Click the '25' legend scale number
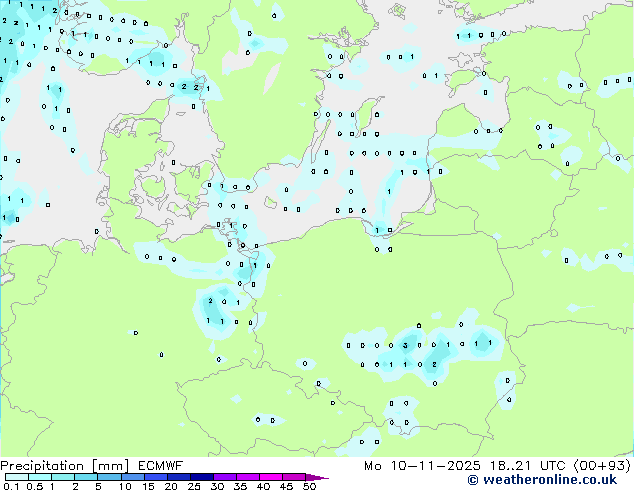 pyautogui.click(x=194, y=486)
